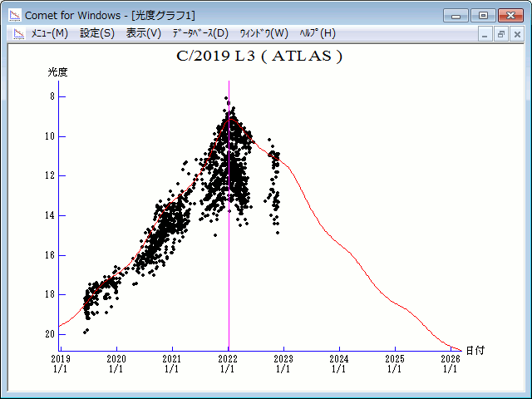The height and width of the screenshot is (399, 532).
Task: Click the 2021 1/1 date axis label
Action: [172, 363]
